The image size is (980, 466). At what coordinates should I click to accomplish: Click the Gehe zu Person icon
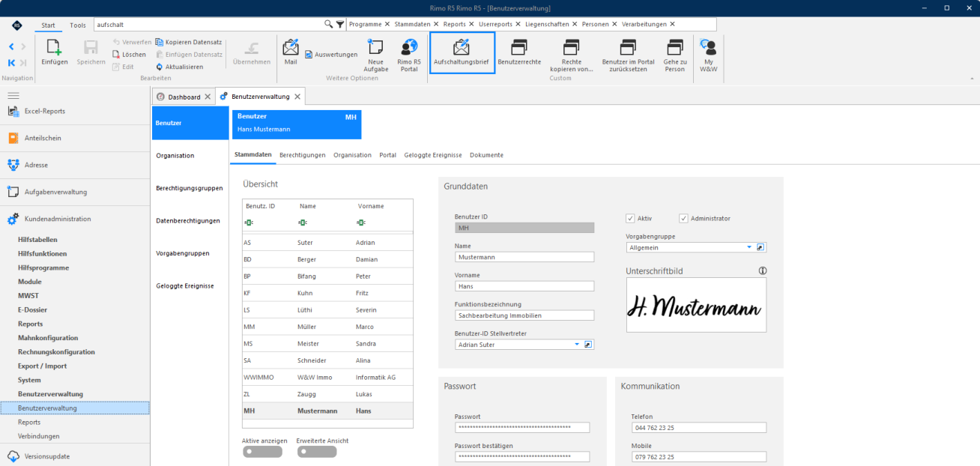(675, 47)
